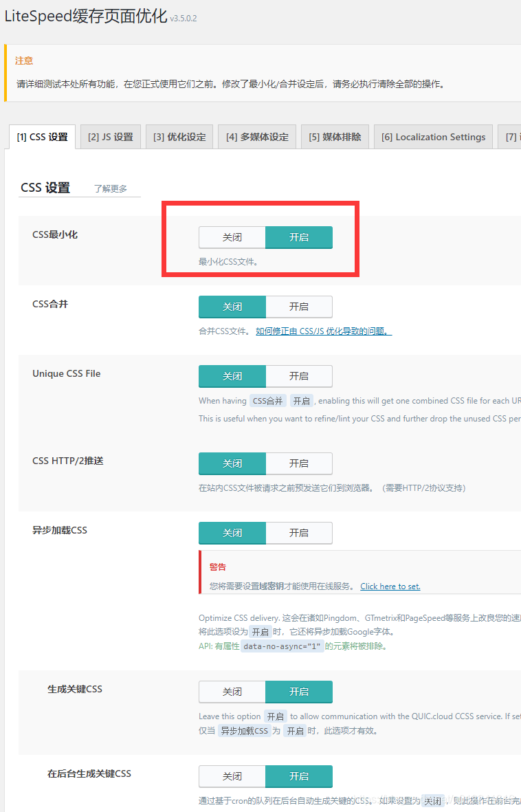Viewport: 521px width, 812px height.
Task: Click the CSS最小化 setting label
Action: [55, 234]
